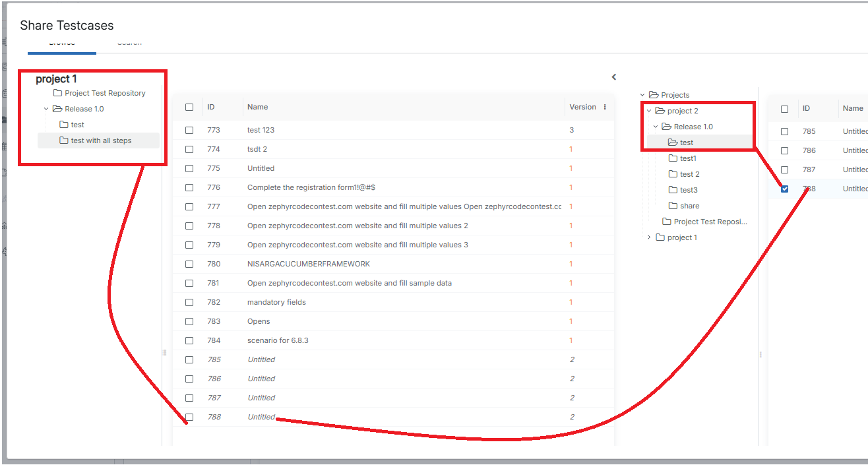Collapse the Projects root node chevron
The image size is (868, 465).
tap(642, 95)
